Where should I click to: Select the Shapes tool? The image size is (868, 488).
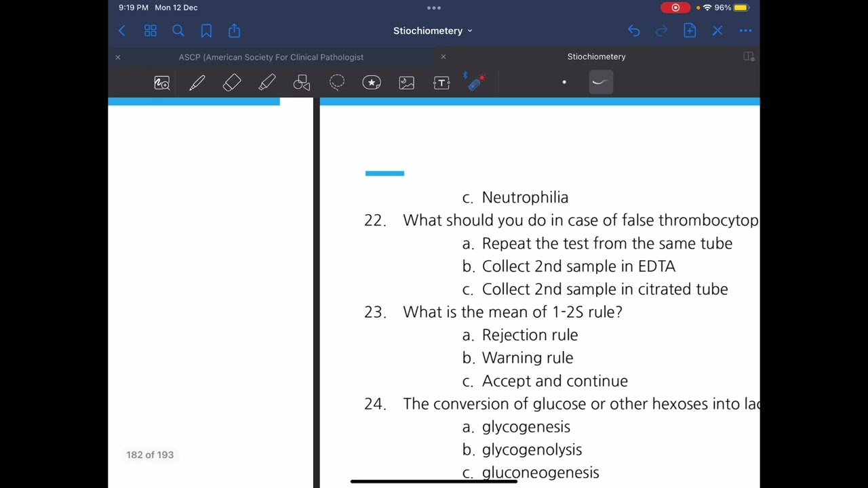302,83
